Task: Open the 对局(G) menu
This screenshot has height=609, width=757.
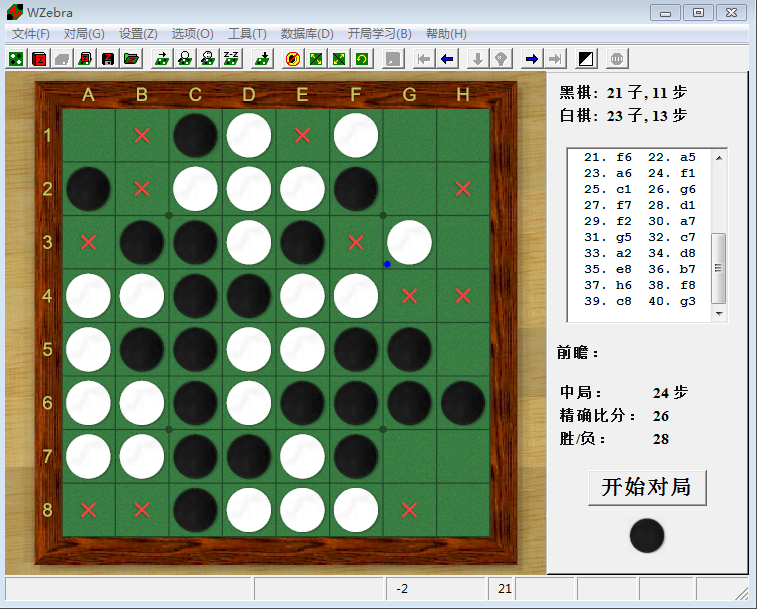Action: (84, 34)
